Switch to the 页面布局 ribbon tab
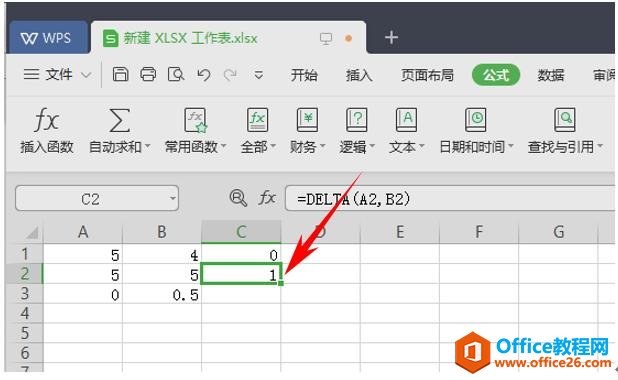Image resolution: width=618 pixels, height=380 pixels. (427, 75)
